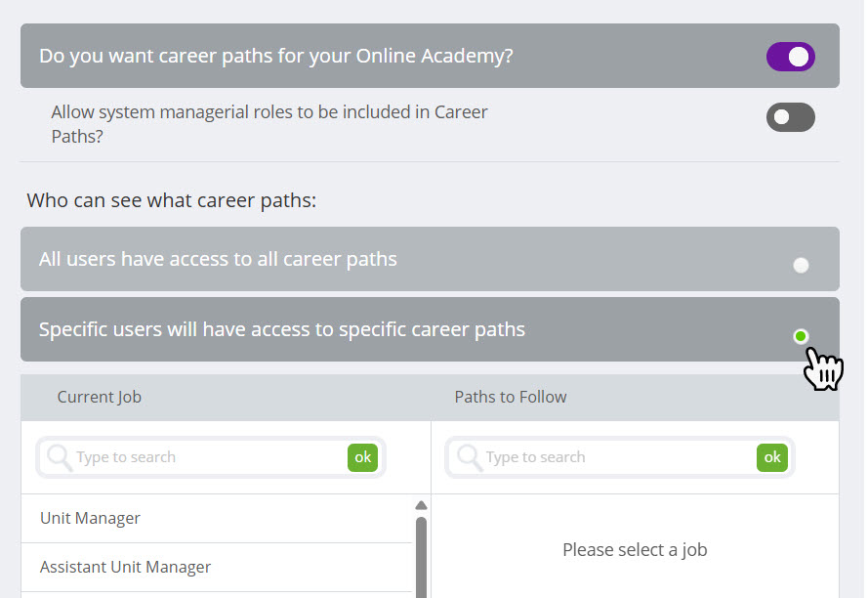The image size is (868, 598).
Task: Select the Assistant Unit Manager job
Action: 125,567
